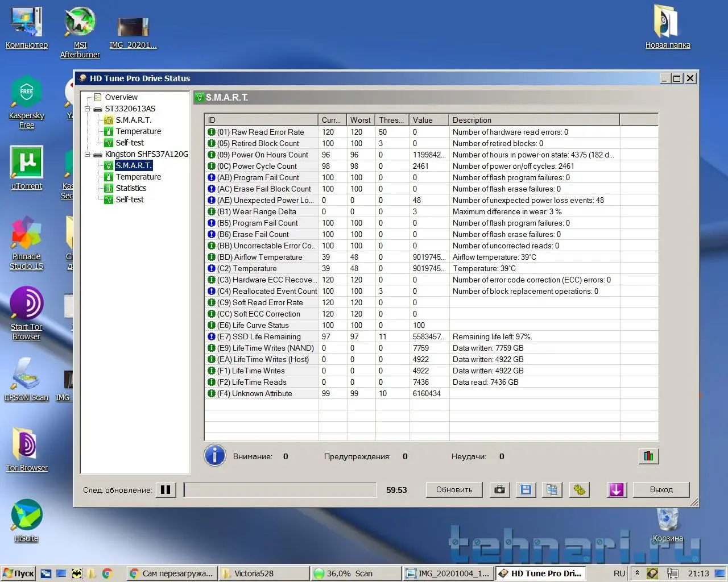Viewport: 728px width, 582px height.
Task: Click the floppy disk save icon
Action: tap(526, 489)
